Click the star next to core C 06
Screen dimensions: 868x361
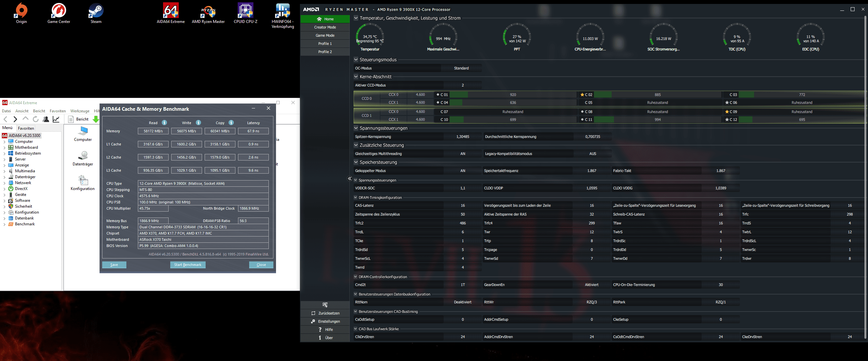pyautogui.click(x=727, y=103)
